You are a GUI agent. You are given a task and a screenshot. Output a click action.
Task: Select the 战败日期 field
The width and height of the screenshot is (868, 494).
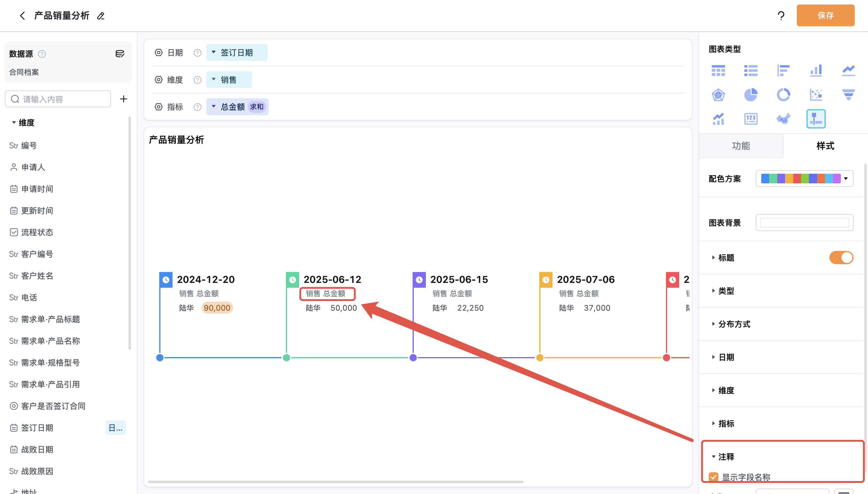tap(37, 450)
